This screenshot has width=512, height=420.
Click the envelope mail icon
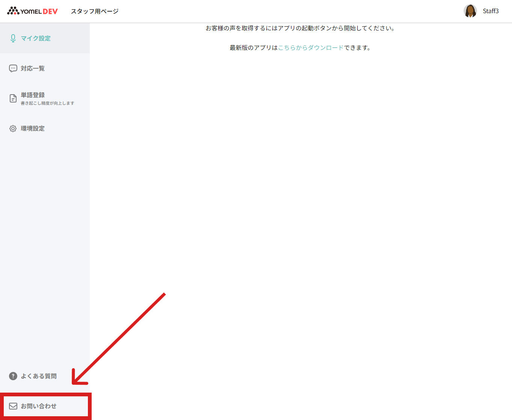click(13, 406)
